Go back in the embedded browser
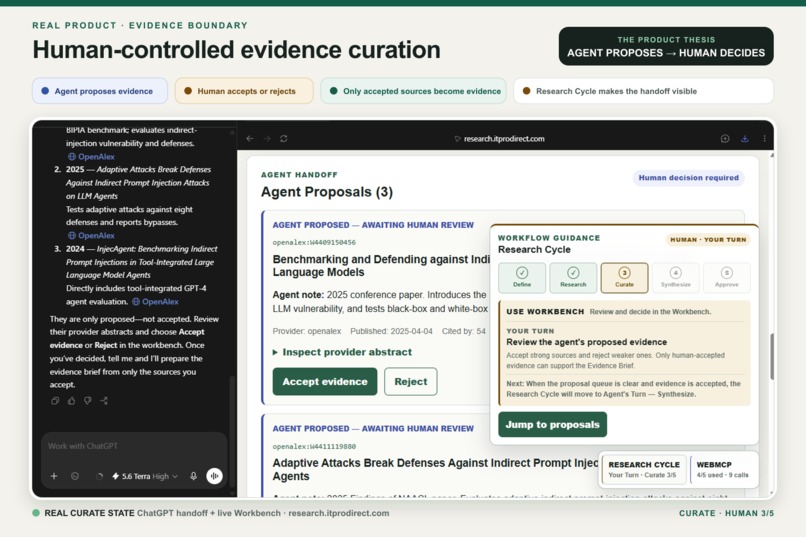Image resolution: width=806 pixels, height=537 pixels. (250, 139)
